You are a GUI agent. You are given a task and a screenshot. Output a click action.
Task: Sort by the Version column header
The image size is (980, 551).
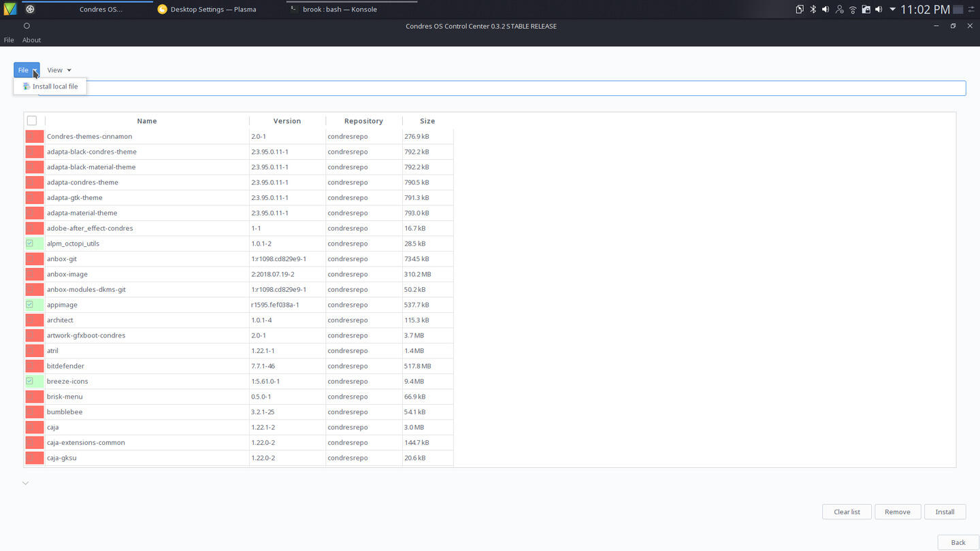coord(287,120)
